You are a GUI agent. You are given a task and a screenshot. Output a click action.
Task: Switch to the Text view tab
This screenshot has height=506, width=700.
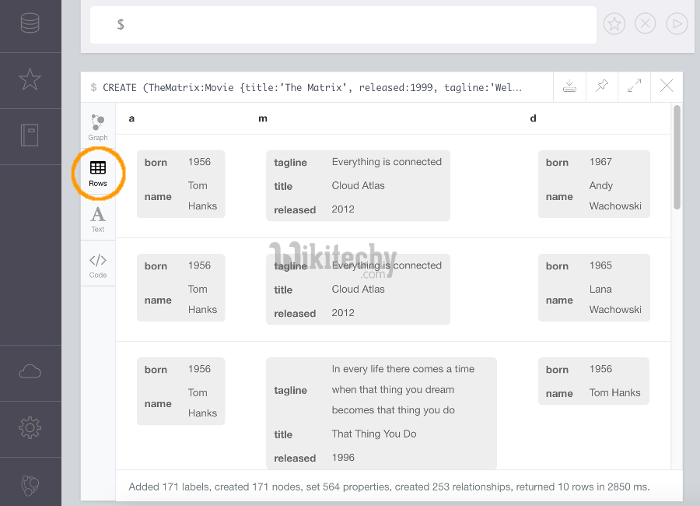tap(98, 219)
